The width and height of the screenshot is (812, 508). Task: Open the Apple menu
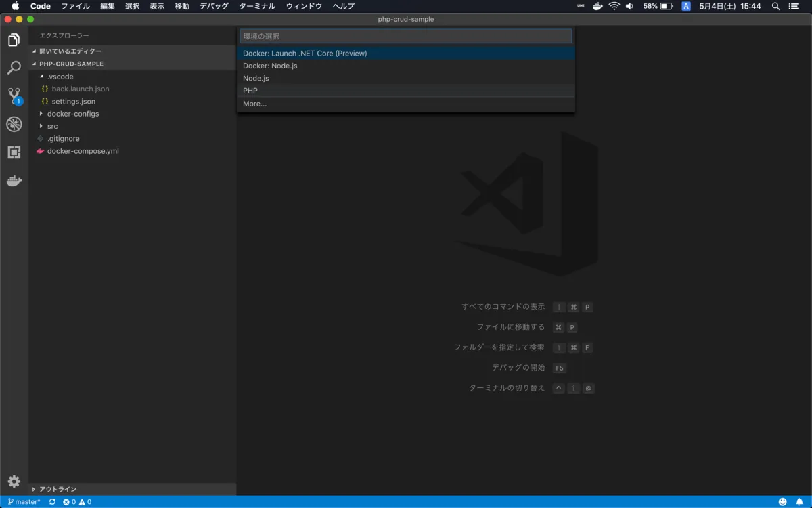(x=15, y=6)
